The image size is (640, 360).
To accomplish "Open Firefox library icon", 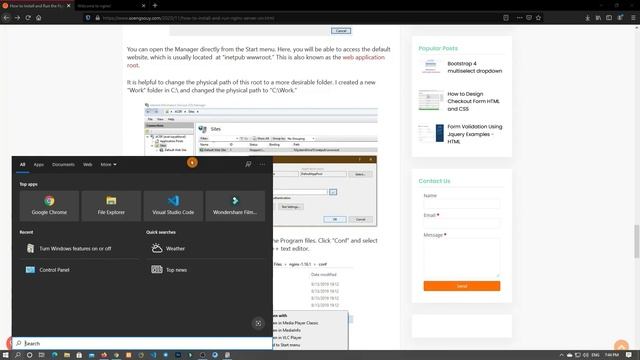I will pos(598,18).
